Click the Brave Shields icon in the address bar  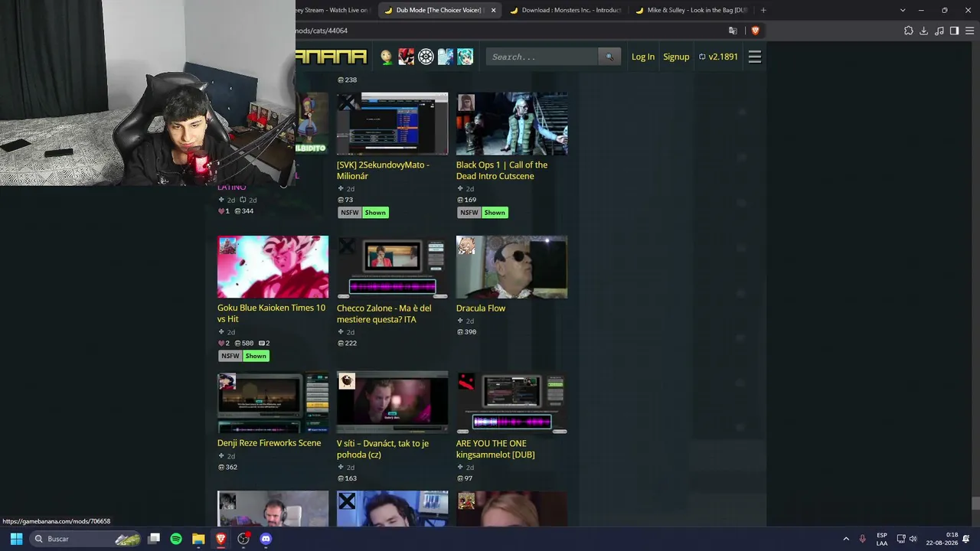pos(755,31)
